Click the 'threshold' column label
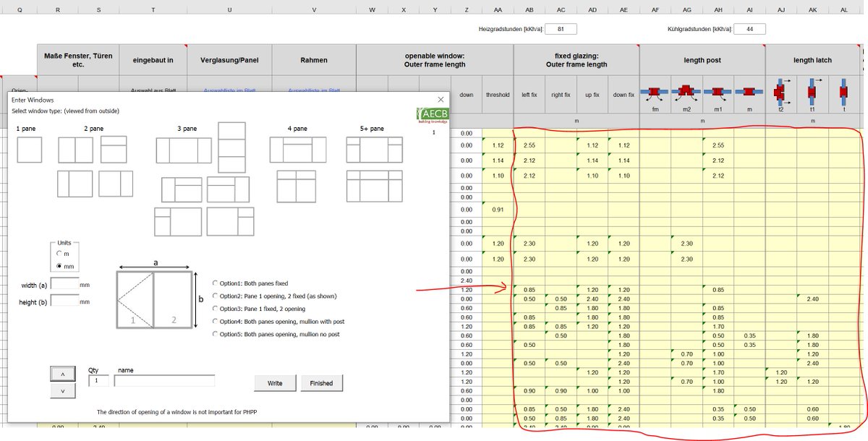This screenshot has height=441, width=868. pyautogui.click(x=498, y=95)
